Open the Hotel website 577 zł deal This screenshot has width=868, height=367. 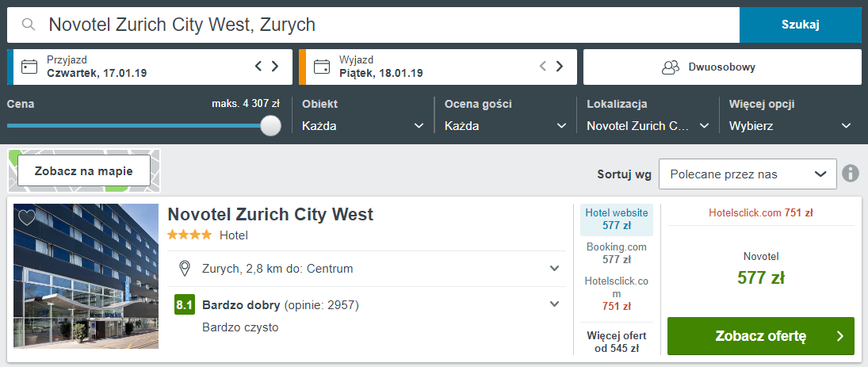coord(617,220)
